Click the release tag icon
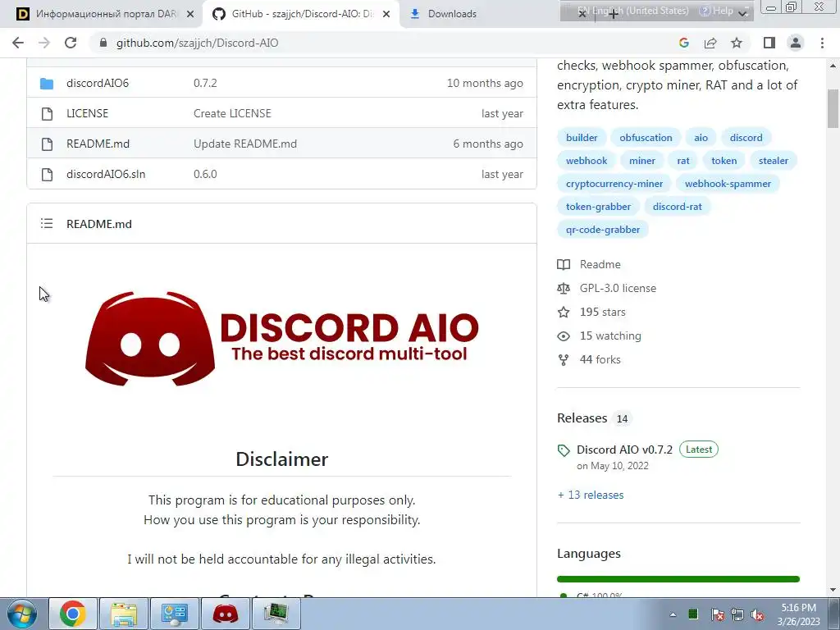This screenshot has width=840, height=630. coord(564,450)
